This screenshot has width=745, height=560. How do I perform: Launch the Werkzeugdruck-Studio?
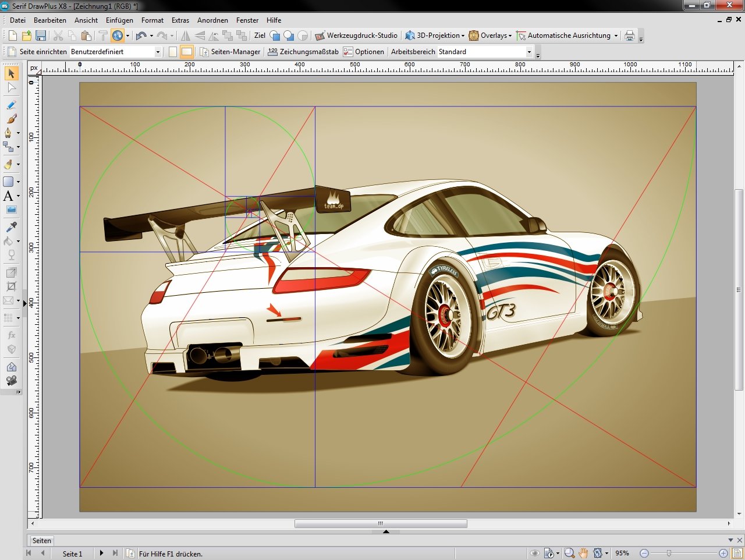(x=356, y=36)
